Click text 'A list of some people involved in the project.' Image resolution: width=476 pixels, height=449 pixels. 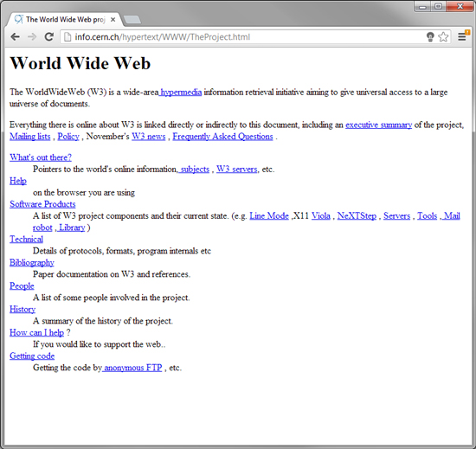click(111, 298)
